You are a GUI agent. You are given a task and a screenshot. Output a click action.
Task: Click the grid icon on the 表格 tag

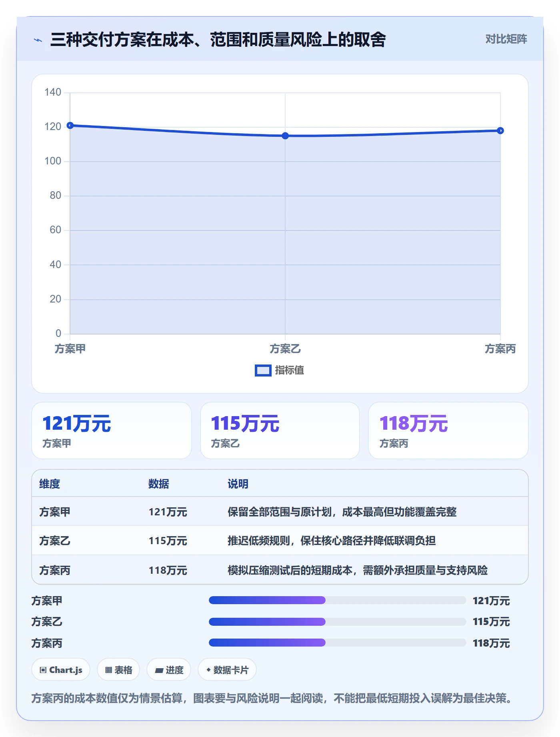click(108, 670)
